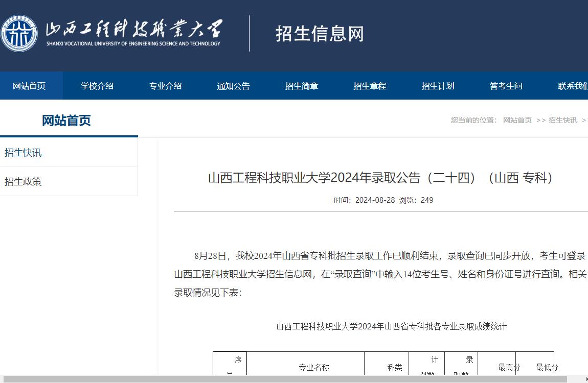Open the 学校介绍 navigation menu
The height and width of the screenshot is (383, 588).
click(97, 86)
